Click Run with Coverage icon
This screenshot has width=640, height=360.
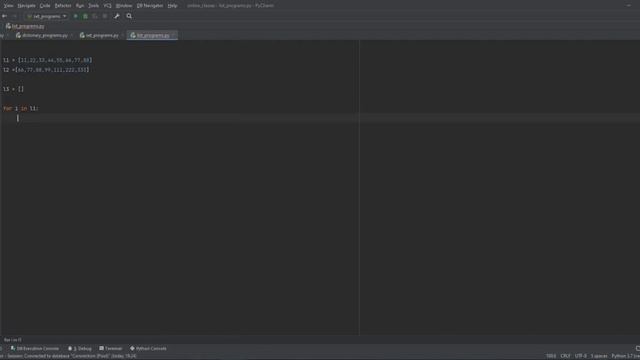[x=95, y=16]
